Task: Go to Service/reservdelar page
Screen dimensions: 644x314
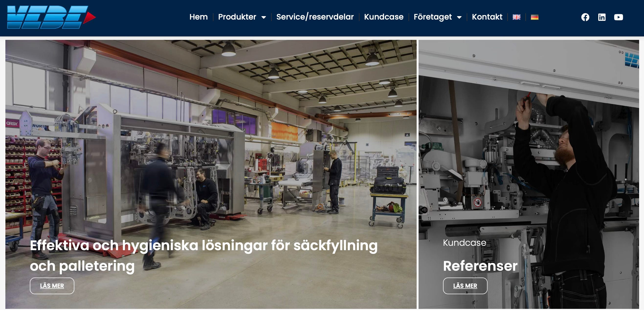Action: point(315,17)
